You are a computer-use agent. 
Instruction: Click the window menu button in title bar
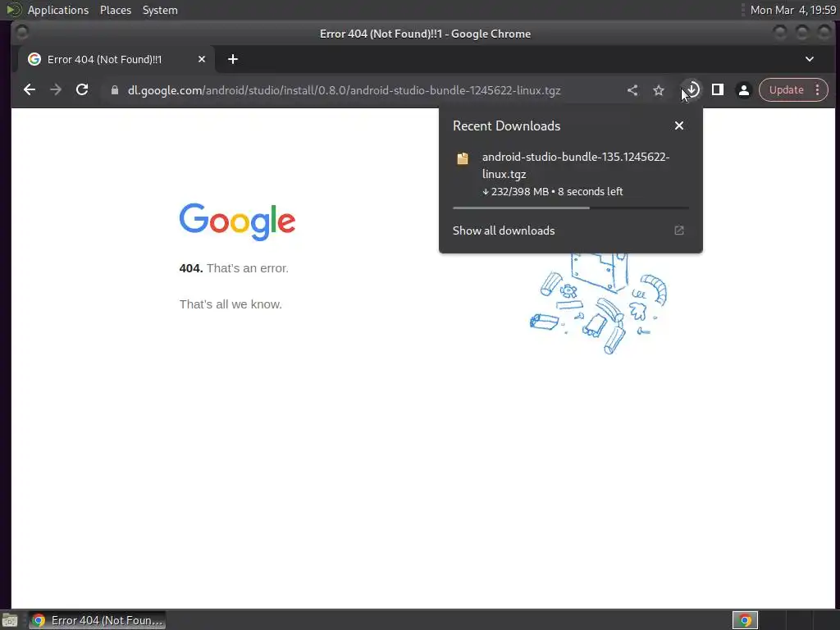coord(22,33)
